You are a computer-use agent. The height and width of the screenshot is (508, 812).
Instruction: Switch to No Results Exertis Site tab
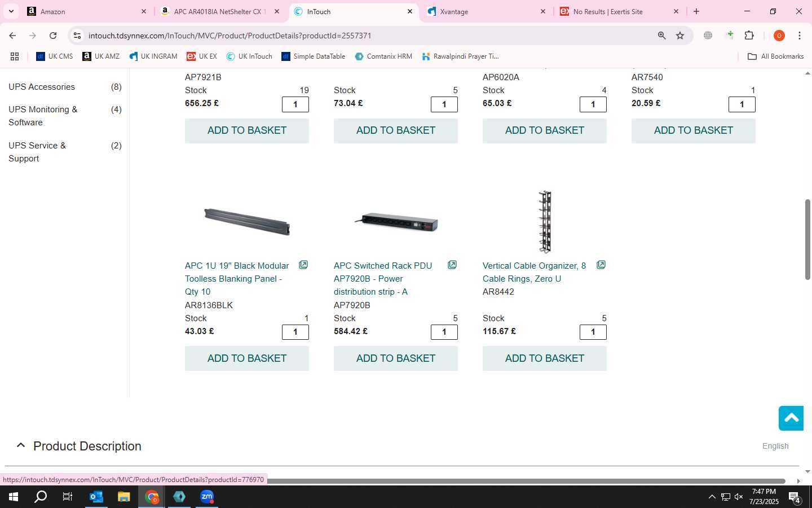(619, 11)
